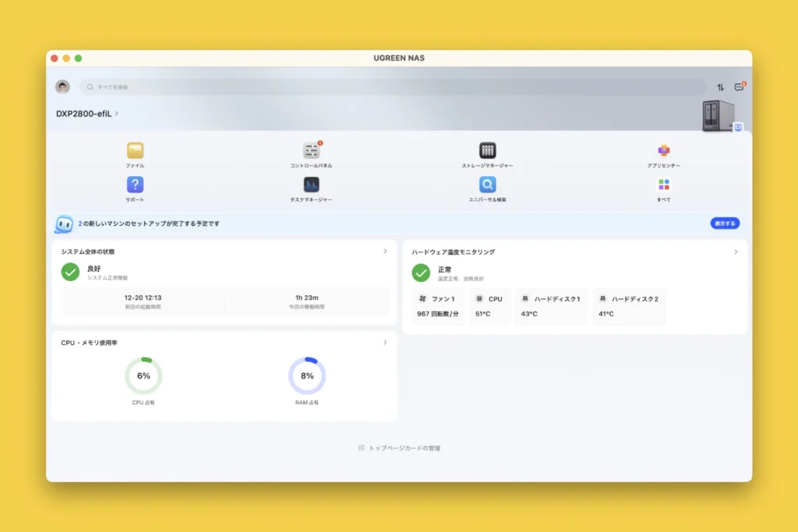Open トップページカードの管理 link
The height and width of the screenshot is (532, 798).
(x=399, y=448)
